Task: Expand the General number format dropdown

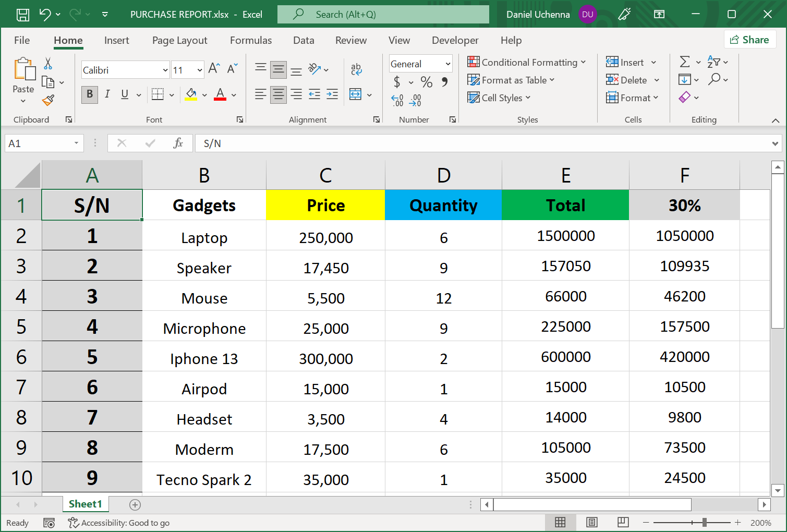Action: click(x=447, y=64)
